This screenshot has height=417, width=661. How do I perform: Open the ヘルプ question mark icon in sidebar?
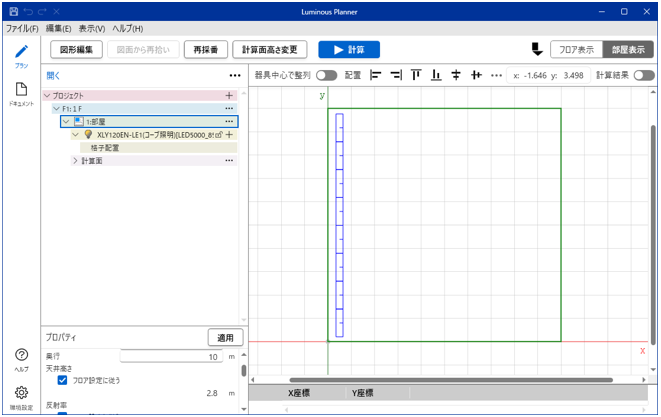(x=21, y=355)
